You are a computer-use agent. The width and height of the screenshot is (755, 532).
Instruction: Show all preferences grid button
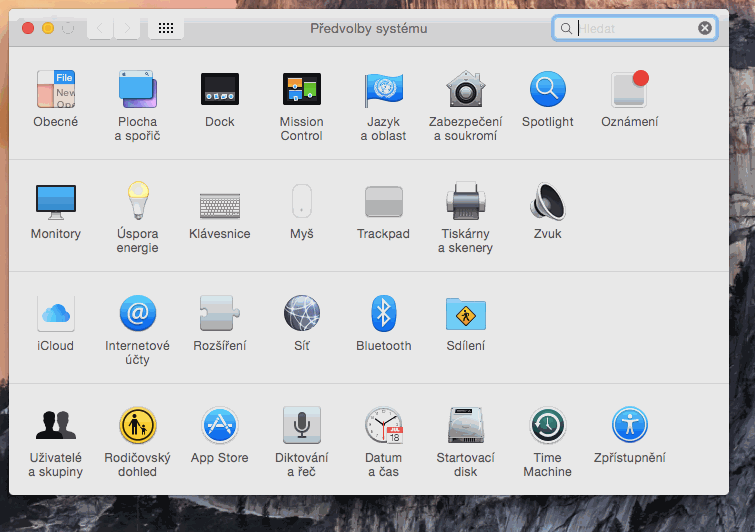point(166,28)
